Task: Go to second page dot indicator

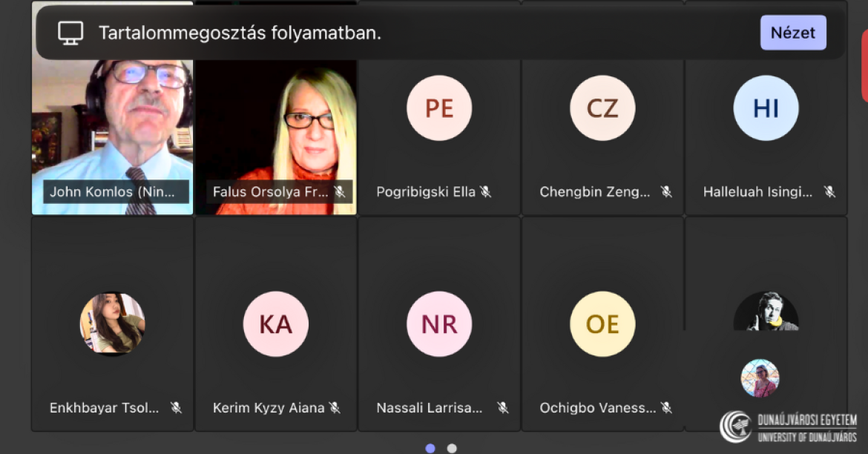Action: coord(452,448)
